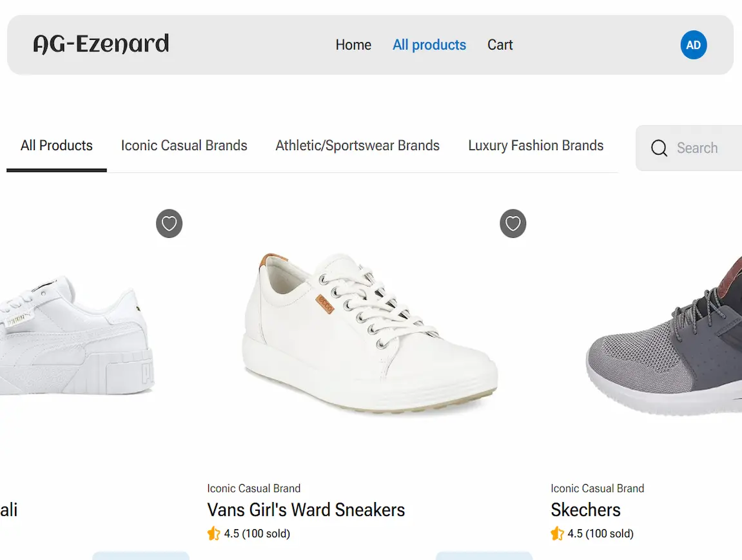Go to the Home page
The width and height of the screenshot is (742, 560).
pyautogui.click(x=353, y=45)
